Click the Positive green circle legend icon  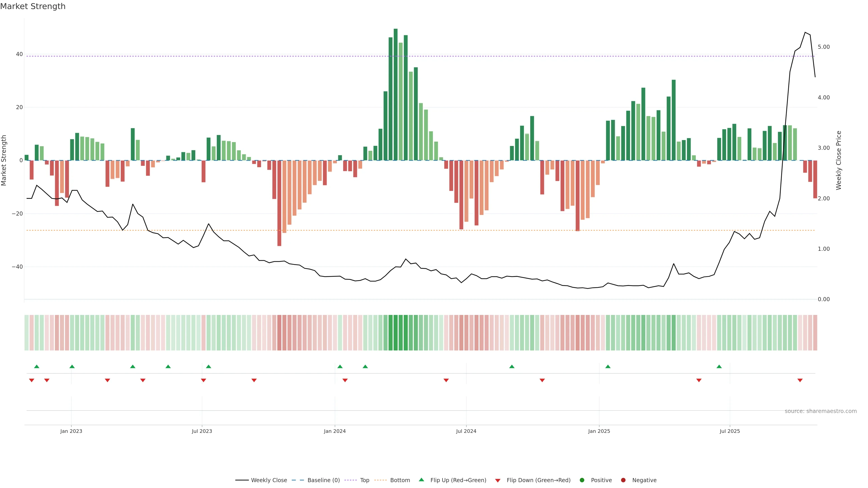click(582, 480)
